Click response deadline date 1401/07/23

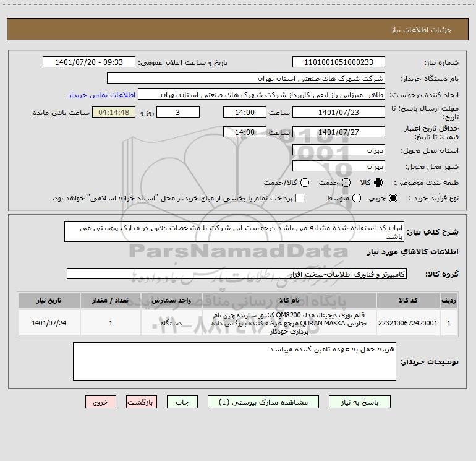[339, 112]
